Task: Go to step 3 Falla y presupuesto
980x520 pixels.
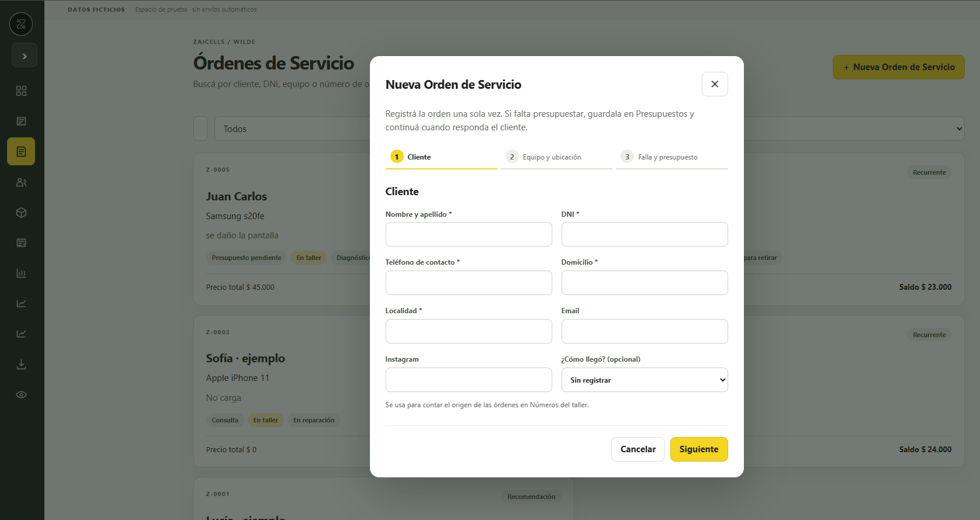Action: coord(672,157)
